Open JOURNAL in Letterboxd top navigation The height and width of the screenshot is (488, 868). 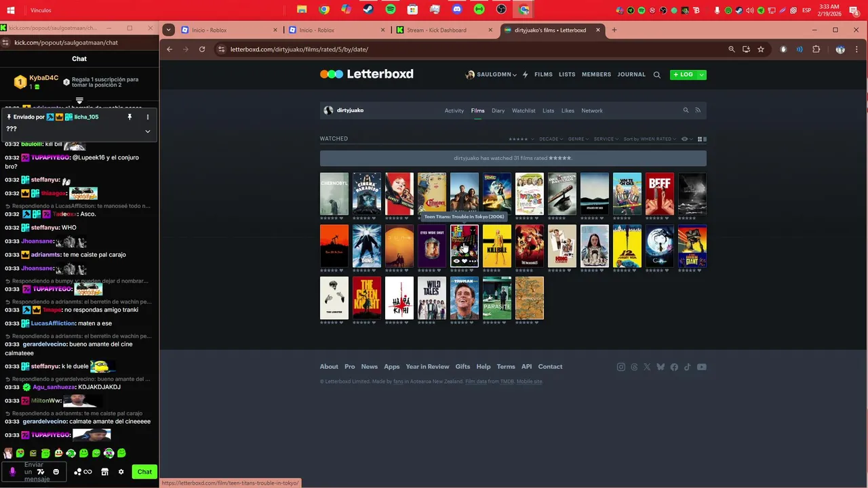[x=631, y=75]
